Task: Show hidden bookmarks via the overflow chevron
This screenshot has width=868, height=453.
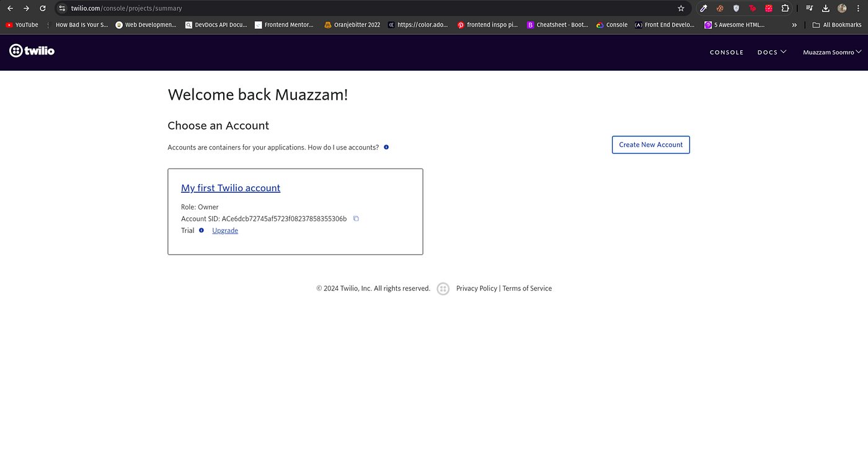Action: pos(794,25)
